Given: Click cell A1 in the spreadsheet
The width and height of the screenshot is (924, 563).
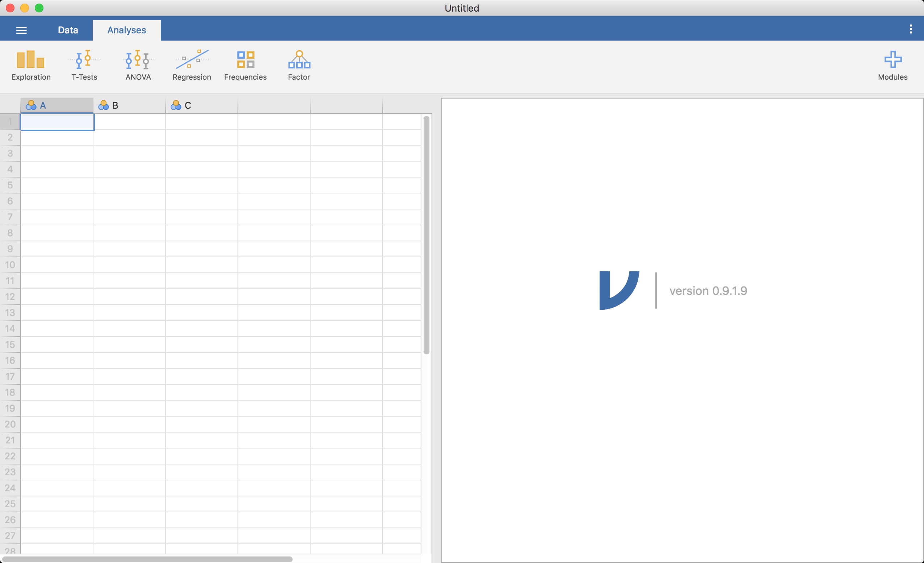Looking at the screenshot, I should [x=57, y=122].
